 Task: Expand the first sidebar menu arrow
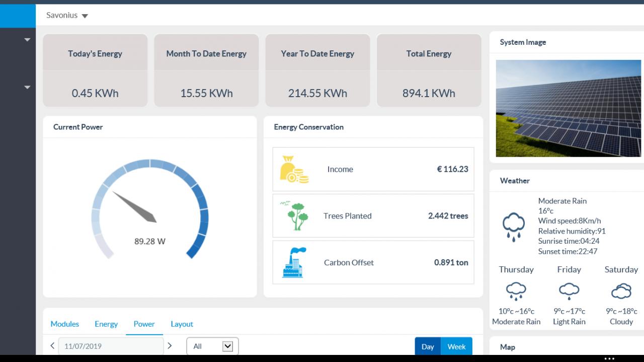(27, 40)
